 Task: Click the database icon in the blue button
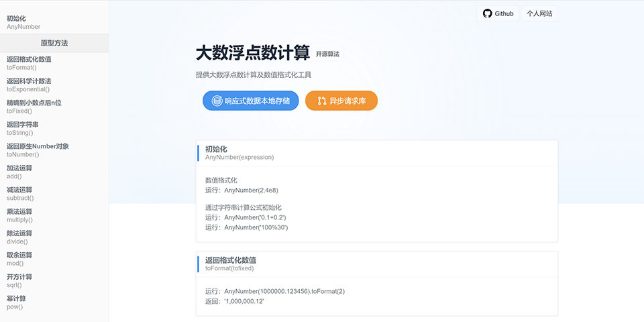pyautogui.click(x=217, y=101)
